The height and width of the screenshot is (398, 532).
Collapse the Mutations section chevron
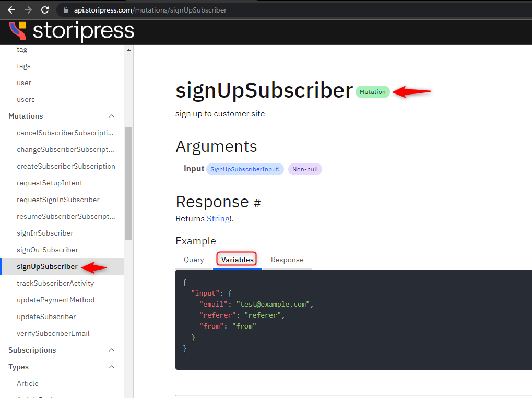(112, 116)
